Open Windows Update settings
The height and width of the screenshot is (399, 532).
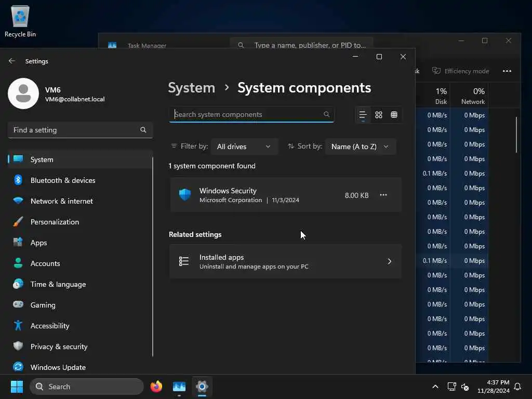click(x=80, y=367)
